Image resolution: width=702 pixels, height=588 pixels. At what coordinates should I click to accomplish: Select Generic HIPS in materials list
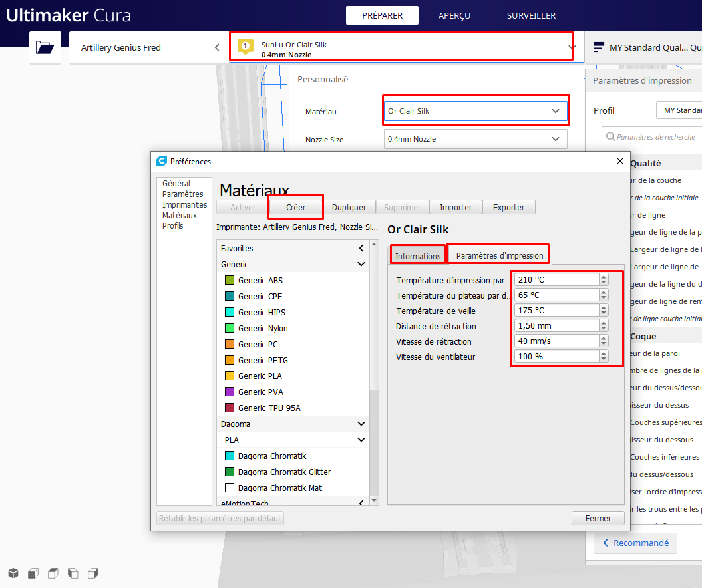293,312
